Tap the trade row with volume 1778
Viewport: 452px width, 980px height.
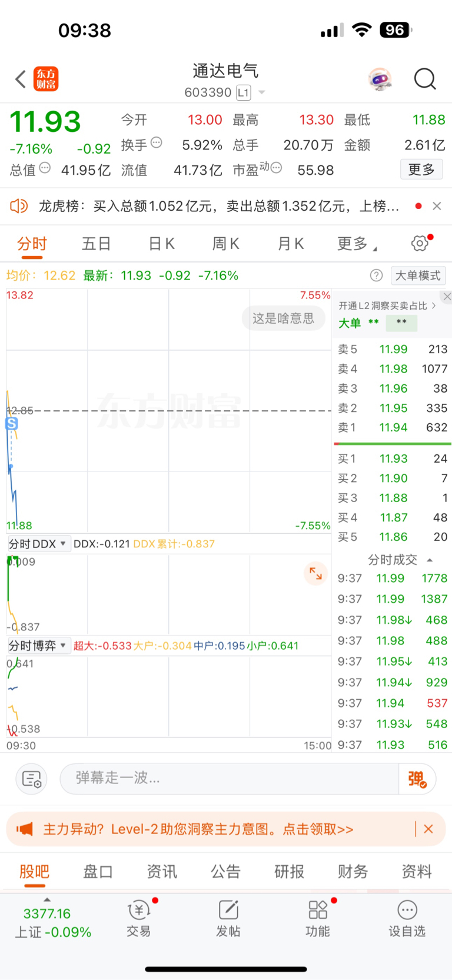[393, 579]
